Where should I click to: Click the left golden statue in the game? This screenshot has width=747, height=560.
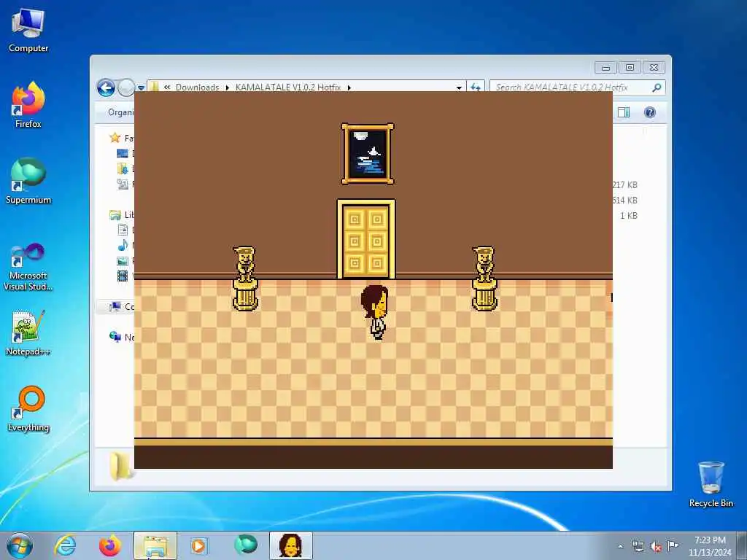[x=245, y=278]
